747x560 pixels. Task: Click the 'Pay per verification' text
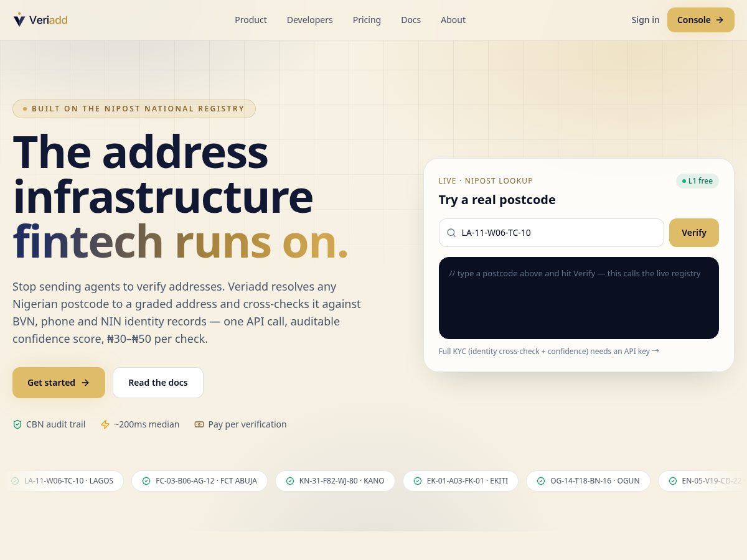tap(247, 424)
